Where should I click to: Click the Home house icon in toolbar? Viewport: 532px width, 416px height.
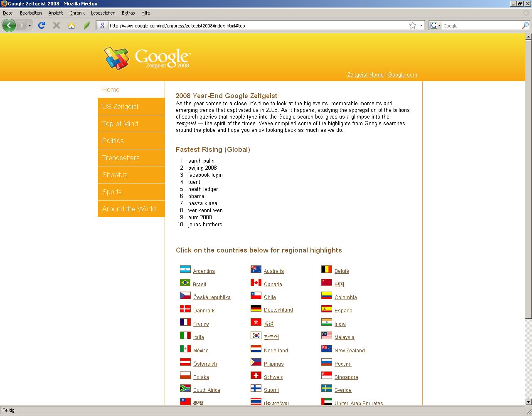[71, 25]
